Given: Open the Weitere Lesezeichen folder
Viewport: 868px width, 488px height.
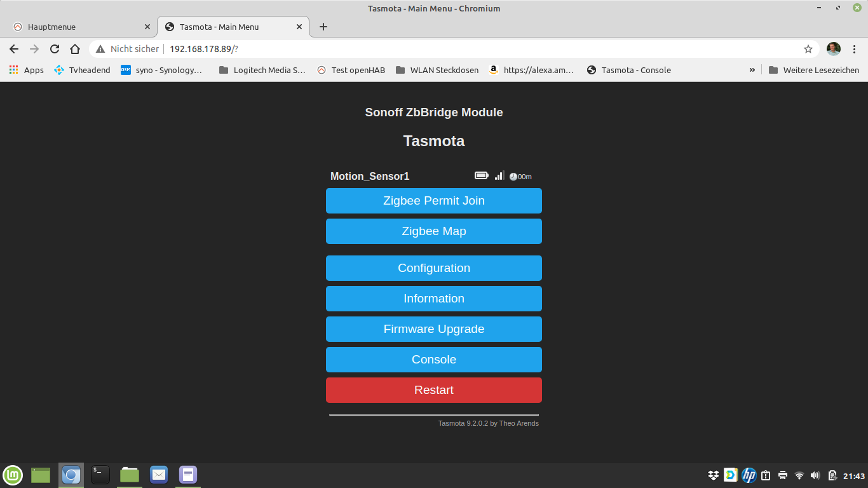Looking at the screenshot, I should [814, 70].
